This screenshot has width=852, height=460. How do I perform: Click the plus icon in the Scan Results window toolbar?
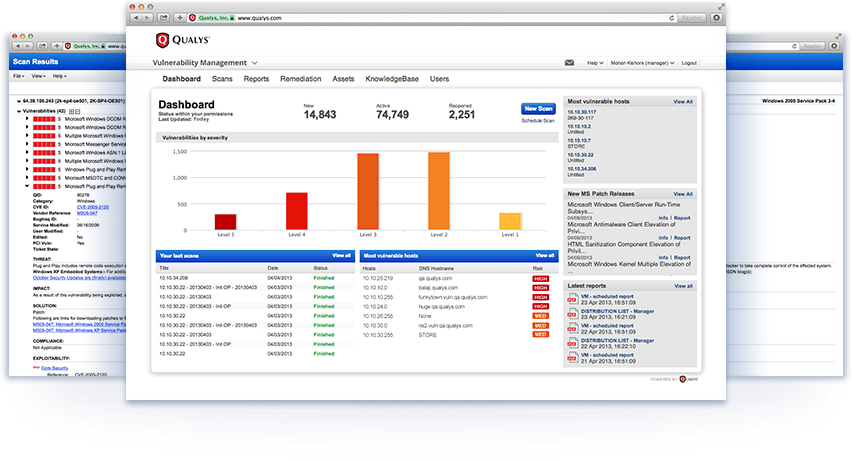click(x=57, y=46)
